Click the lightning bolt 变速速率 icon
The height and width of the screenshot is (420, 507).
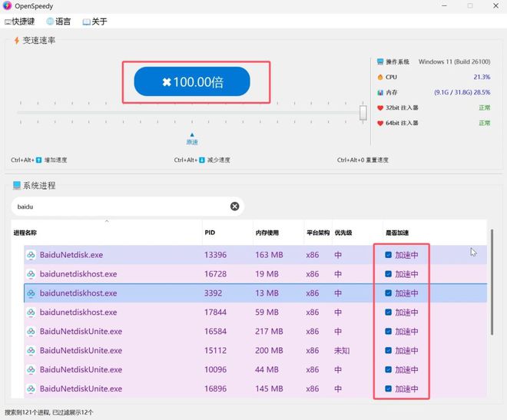click(16, 41)
